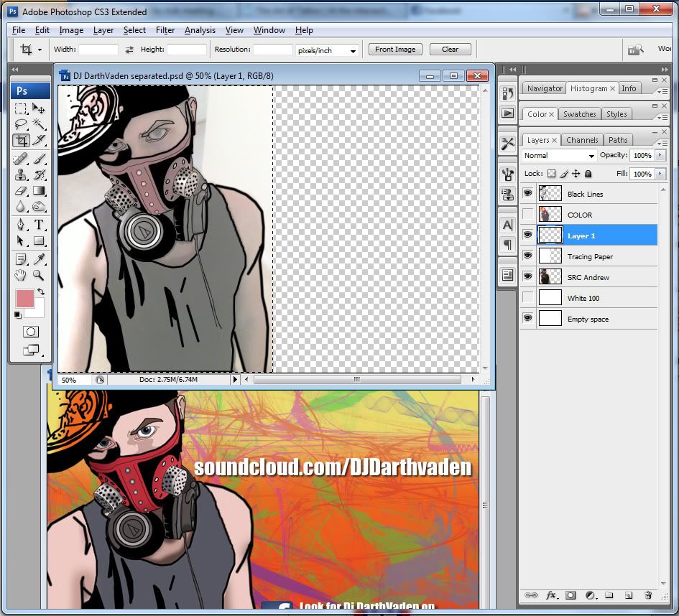Open the Paragraph panel dock icon
This screenshot has height=616, width=679.
[507, 244]
